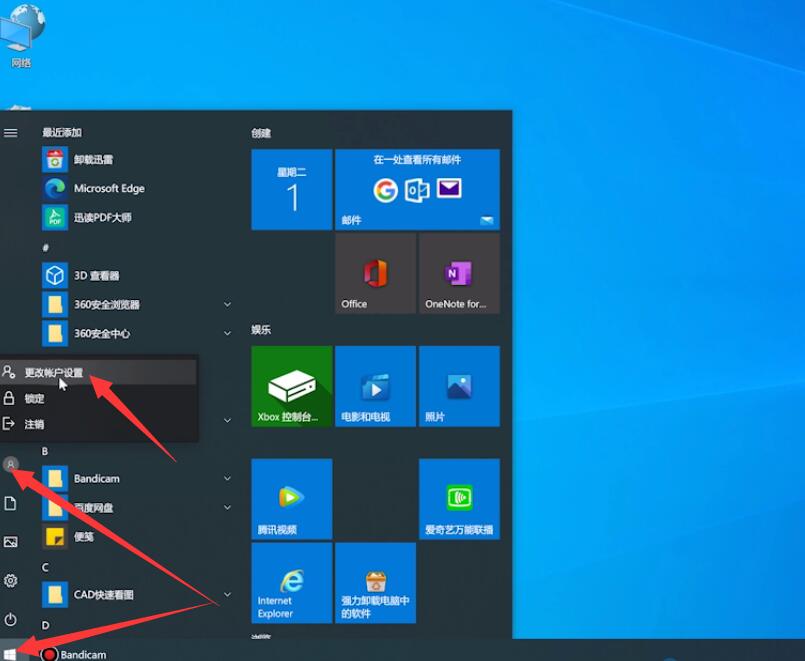Expand 百度网盘 folder chevron
Screen dimensions: 805x661
click(227, 508)
